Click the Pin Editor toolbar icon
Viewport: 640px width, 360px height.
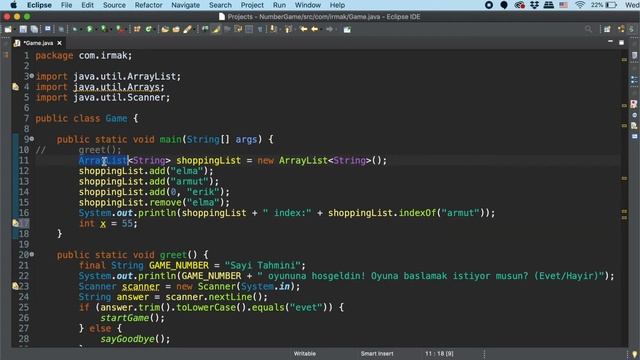(x=347, y=29)
